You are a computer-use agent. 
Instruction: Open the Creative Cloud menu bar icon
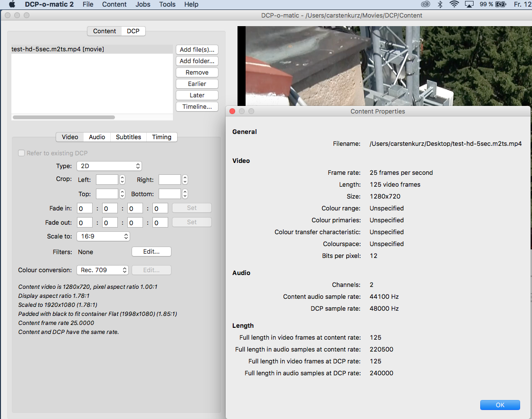pyautogui.click(x=426, y=4)
